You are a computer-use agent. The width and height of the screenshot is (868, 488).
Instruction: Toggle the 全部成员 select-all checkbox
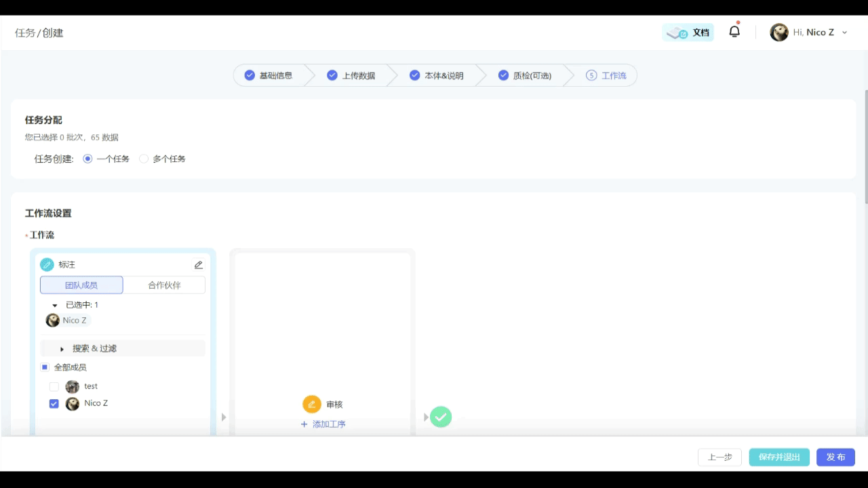pyautogui.click(x=45, y=367)
